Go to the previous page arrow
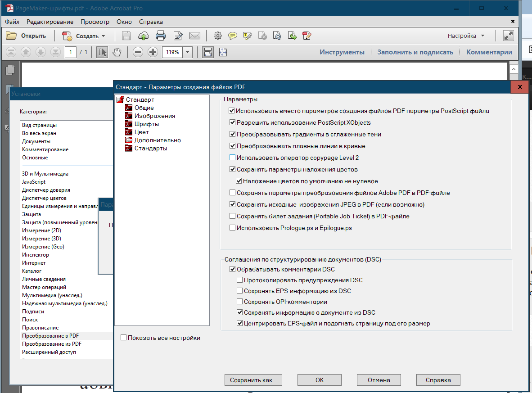The width and height of the screenshot is (532, 393). point(26,52)
